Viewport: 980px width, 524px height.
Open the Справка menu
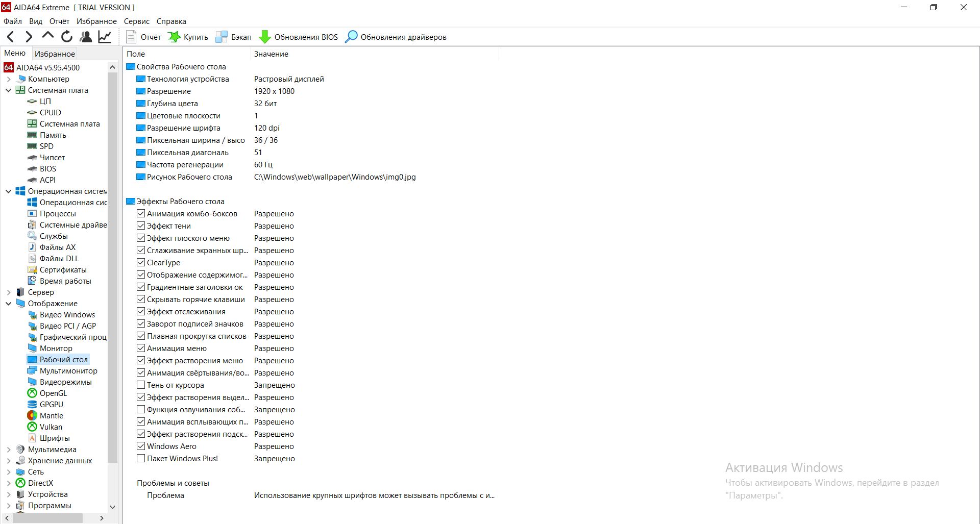tap(171, 21)
